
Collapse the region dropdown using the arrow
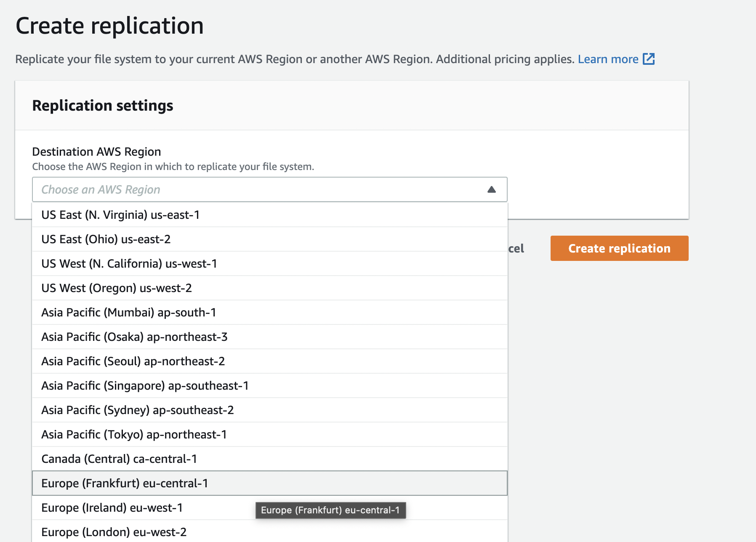491,189
